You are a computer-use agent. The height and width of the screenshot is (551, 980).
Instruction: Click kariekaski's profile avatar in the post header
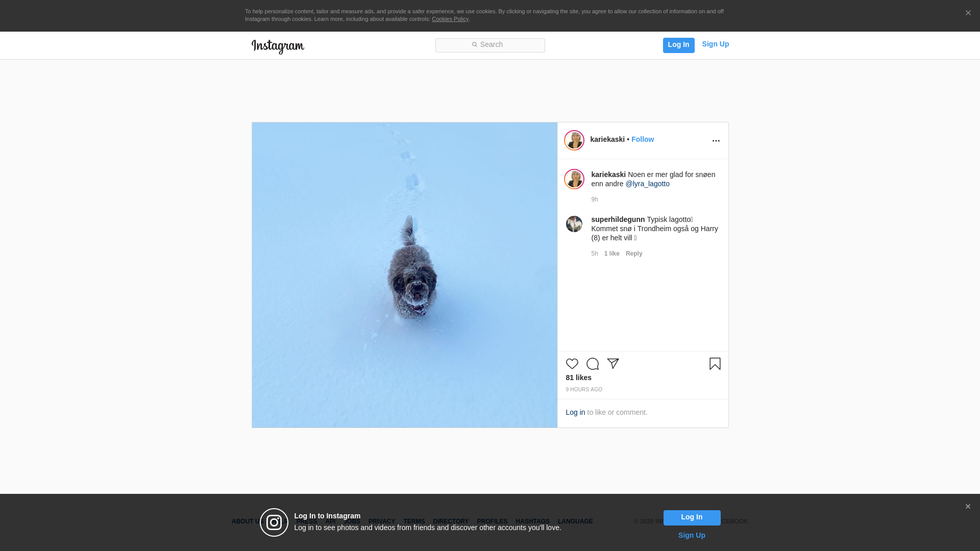click(x=574, y=140)
